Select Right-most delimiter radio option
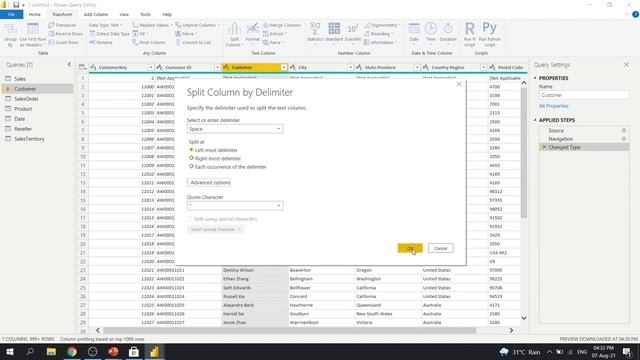The width and height of the screenshot is (640, 360). point(191,158)
